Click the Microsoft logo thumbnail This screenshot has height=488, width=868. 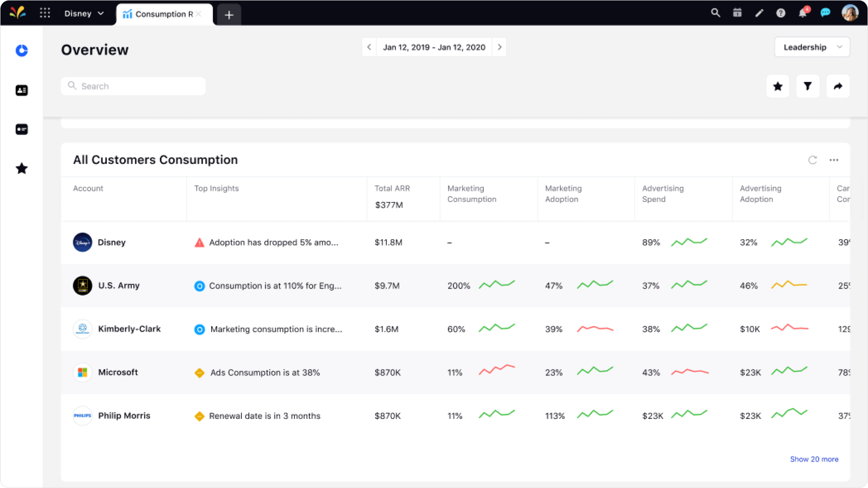coord(82,372)
